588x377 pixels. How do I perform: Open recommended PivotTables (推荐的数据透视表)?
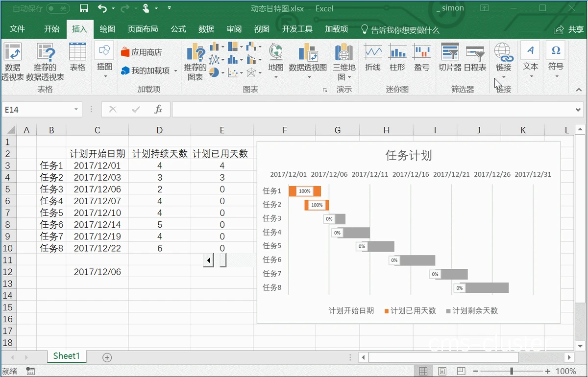45,62
